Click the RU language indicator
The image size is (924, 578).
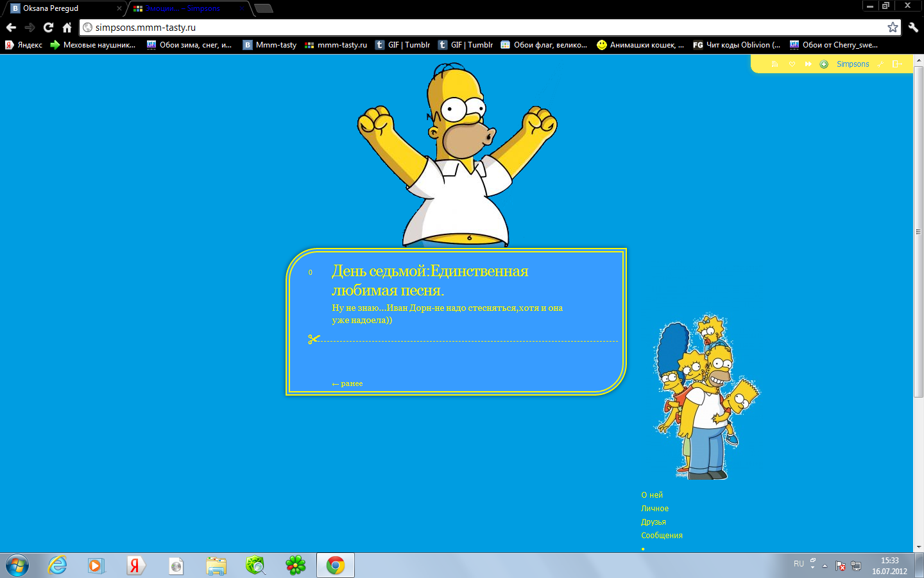(799, 564)
